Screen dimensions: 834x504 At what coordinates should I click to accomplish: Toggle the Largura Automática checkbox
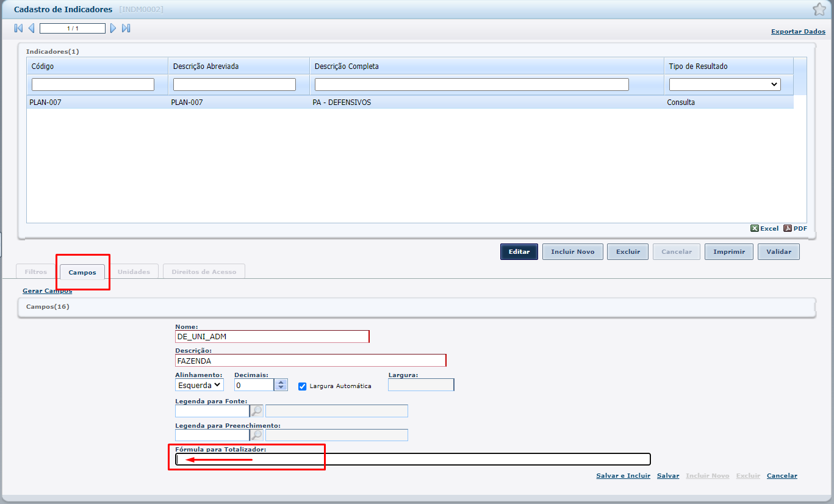(302, 386)
